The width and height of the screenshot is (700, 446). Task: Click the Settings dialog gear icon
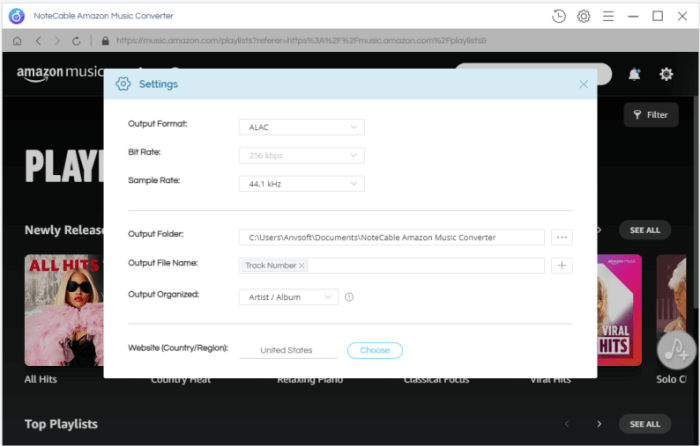[123, 83]
